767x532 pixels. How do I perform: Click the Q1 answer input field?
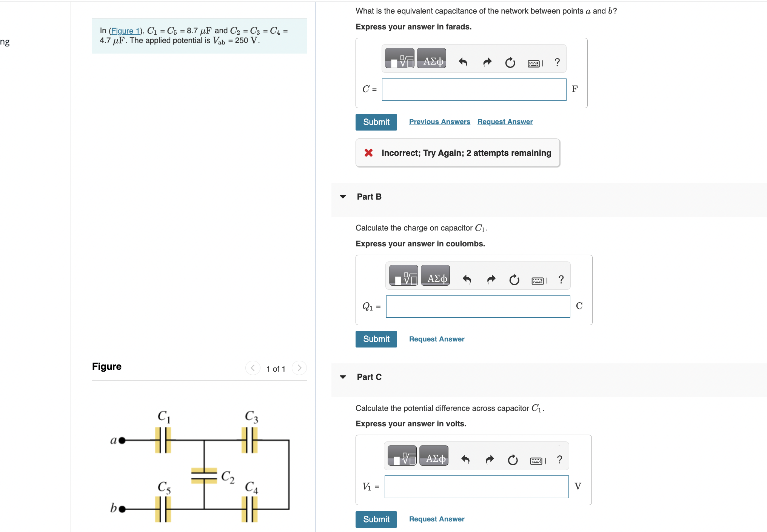477,306
